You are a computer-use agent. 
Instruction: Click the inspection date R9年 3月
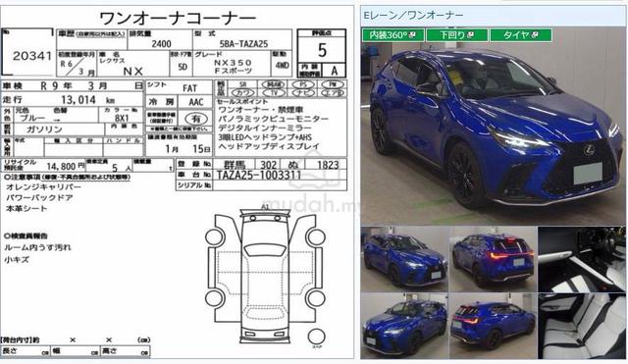click(x=75, y=86)
